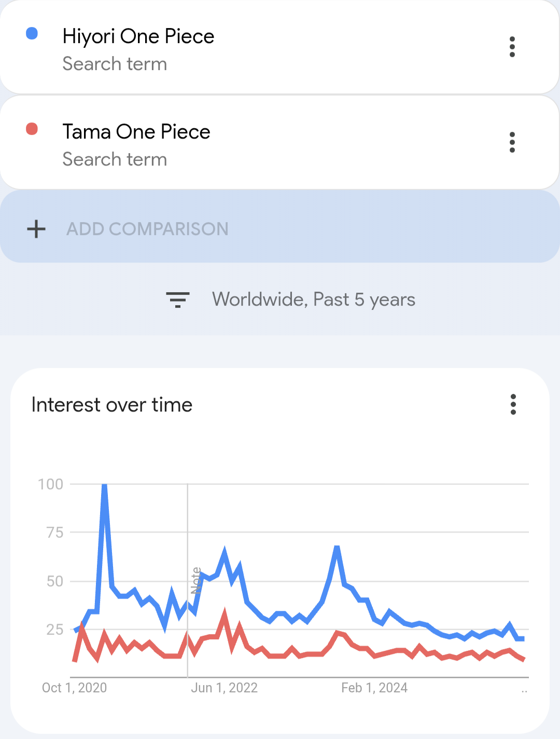Edit the Hiyori One Piece search term

click(x=138, y=36)
